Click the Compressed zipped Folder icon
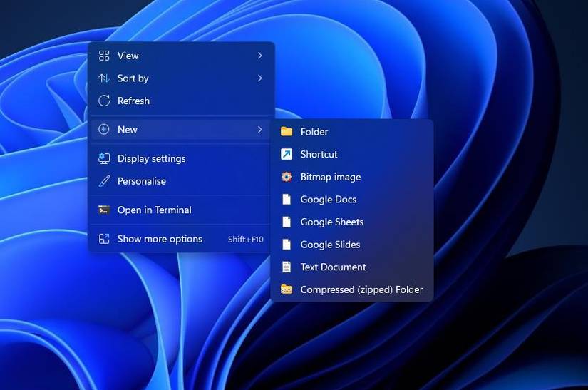Viewport: 588px width, 390px height. 287,289
